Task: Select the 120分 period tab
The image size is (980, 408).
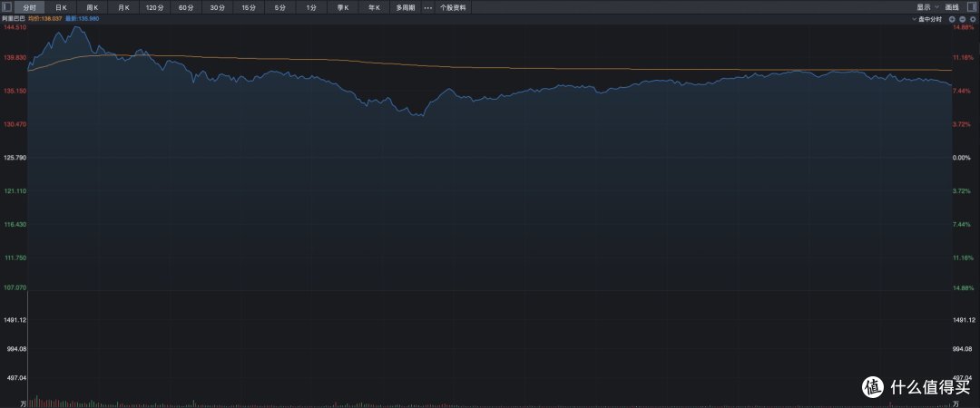Action: (x=155, y=7)
